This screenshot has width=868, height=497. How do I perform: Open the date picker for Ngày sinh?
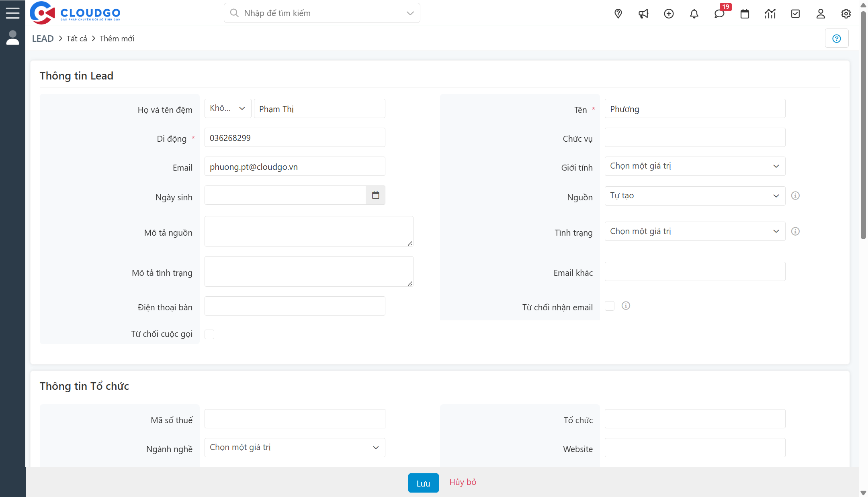375,195
